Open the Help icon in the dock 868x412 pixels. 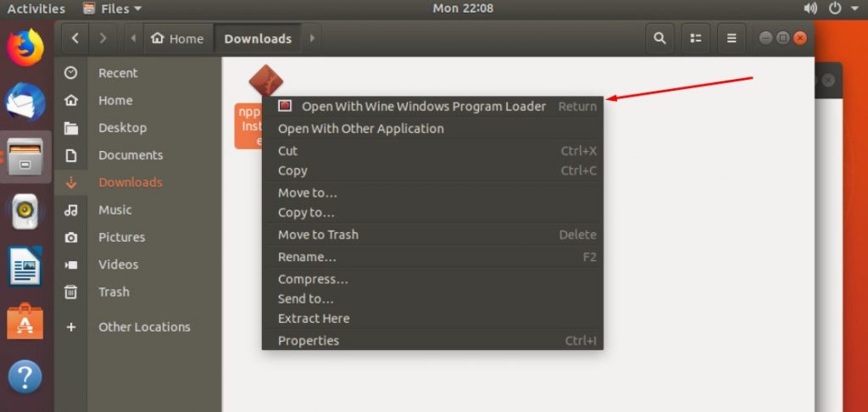pos(25,377)
